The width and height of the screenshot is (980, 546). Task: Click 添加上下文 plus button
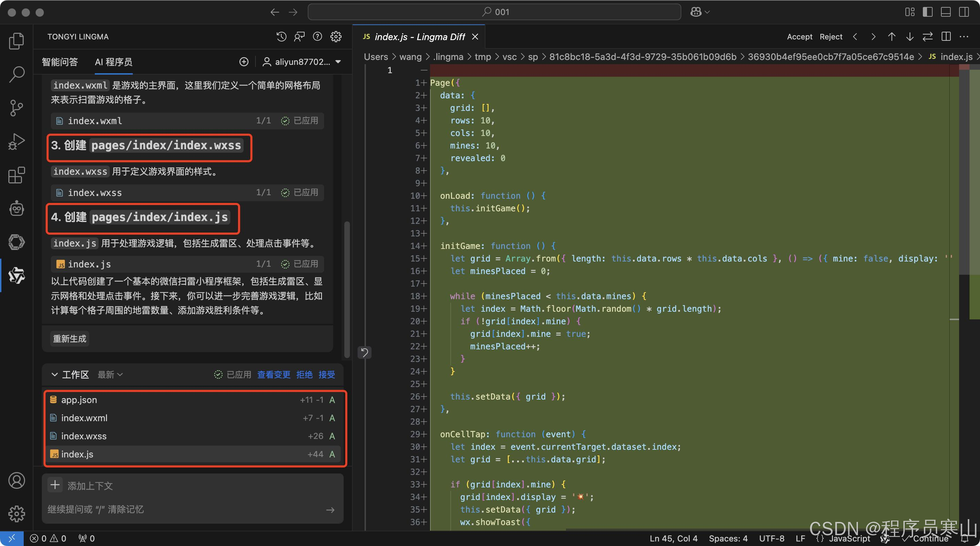click(55, 485)
